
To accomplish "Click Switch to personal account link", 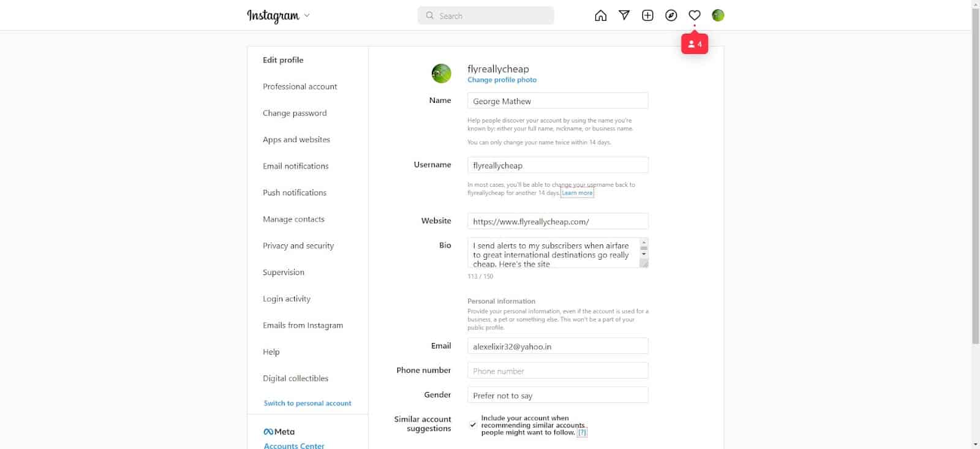I will tap(307, 403).
